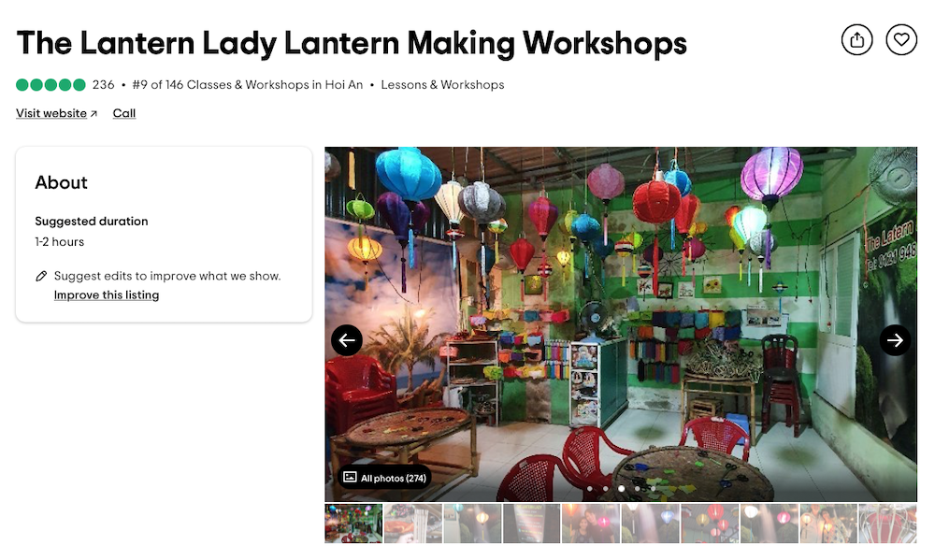Select the fifth thumbnail with two people

pos(590,523)
